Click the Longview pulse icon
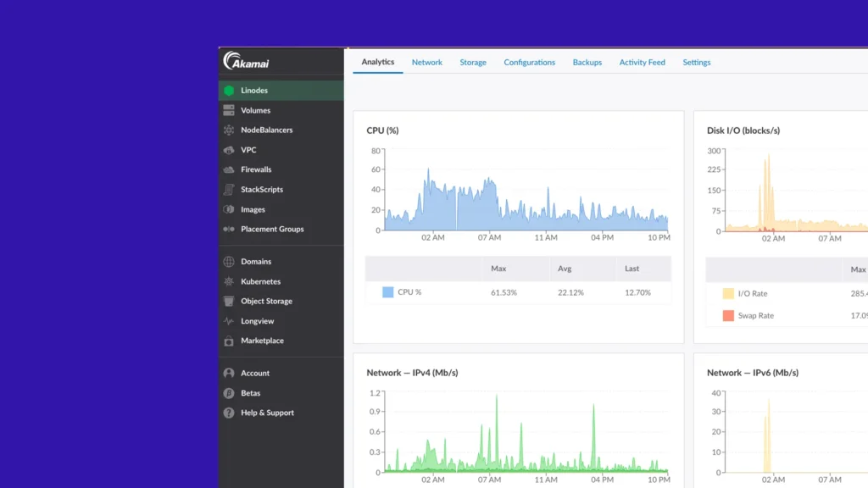The height and width of the screenshot is (488, 868). 229,321
